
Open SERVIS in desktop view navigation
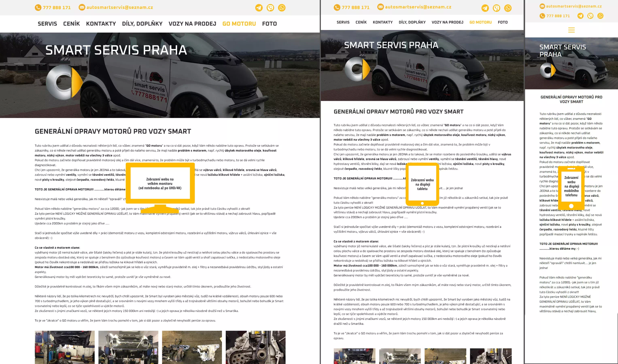[x=47, y=24]
